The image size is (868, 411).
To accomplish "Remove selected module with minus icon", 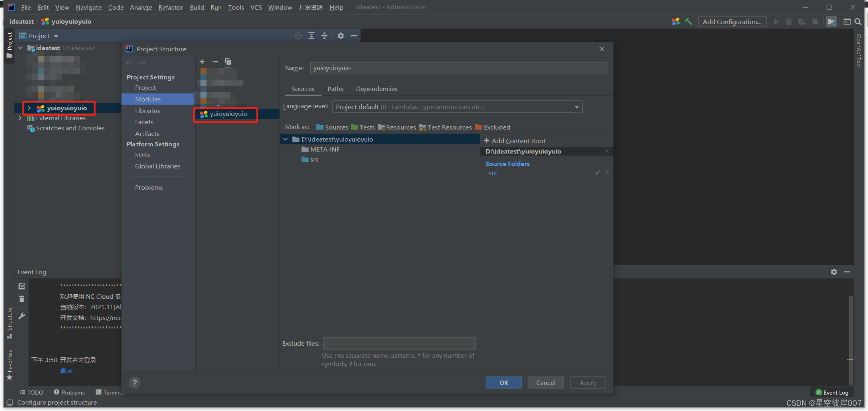I will (x=215, y=62).
